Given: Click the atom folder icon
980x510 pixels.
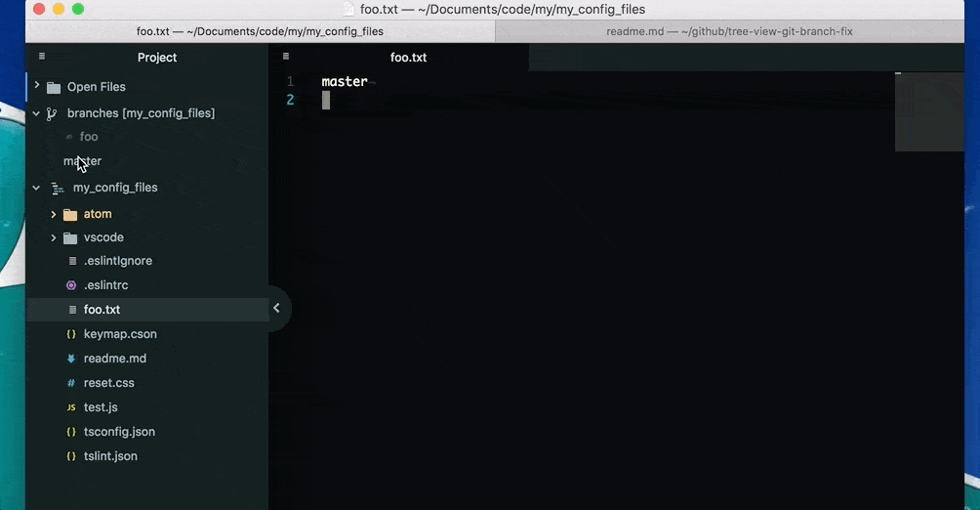Looking at the screenshot, I should pyautogui.click(x=70, y=215).
